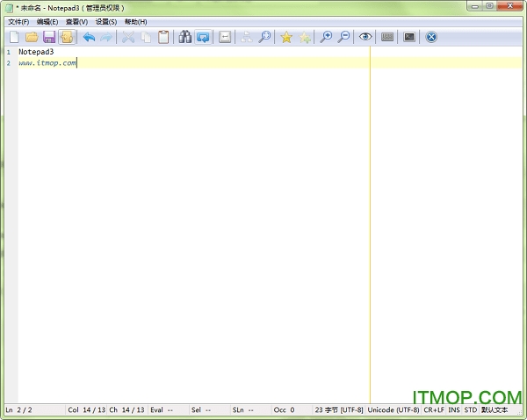527x420 pixels.
Task: Close the Notepad3 window
Action: (x=509, y=6)
